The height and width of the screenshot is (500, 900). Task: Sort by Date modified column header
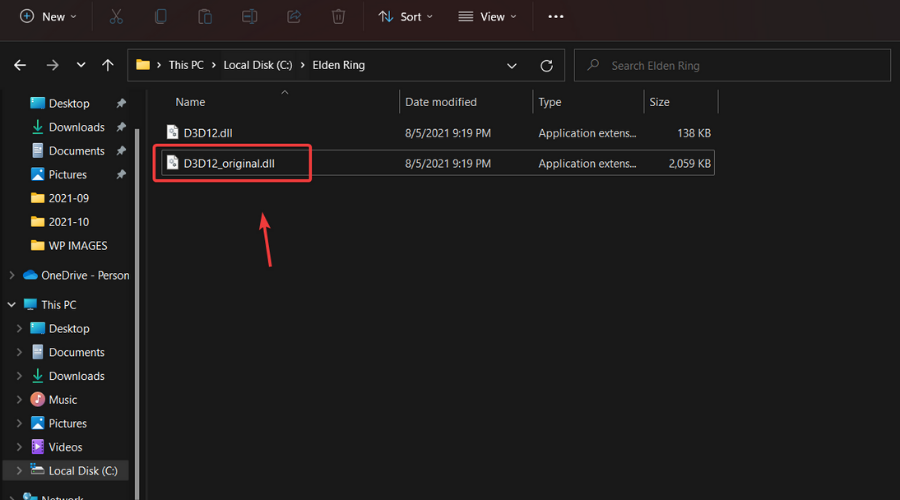coord(441,102)
